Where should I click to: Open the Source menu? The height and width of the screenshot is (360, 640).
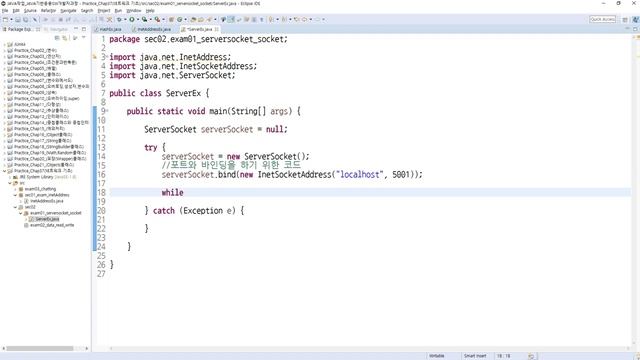point(30,11)
